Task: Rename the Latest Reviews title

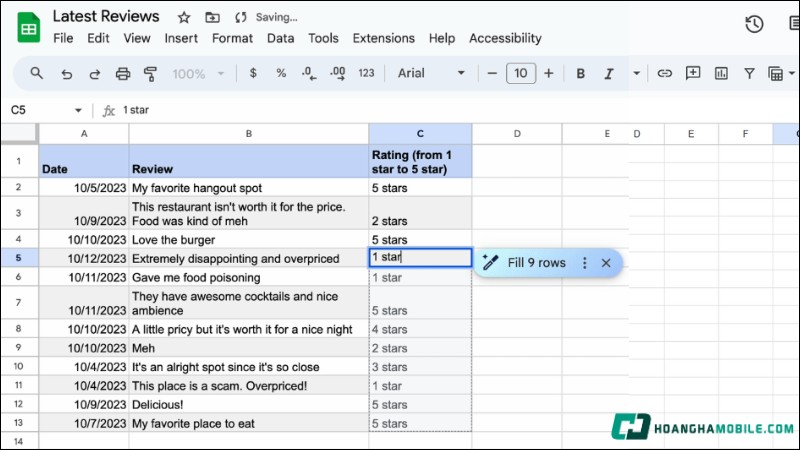Action: [106, 16]
